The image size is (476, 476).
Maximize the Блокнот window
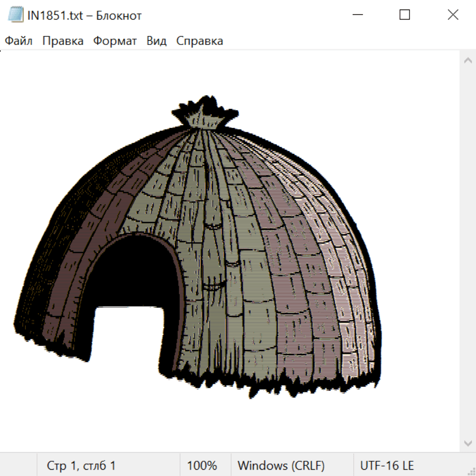(x=405, y=15)
